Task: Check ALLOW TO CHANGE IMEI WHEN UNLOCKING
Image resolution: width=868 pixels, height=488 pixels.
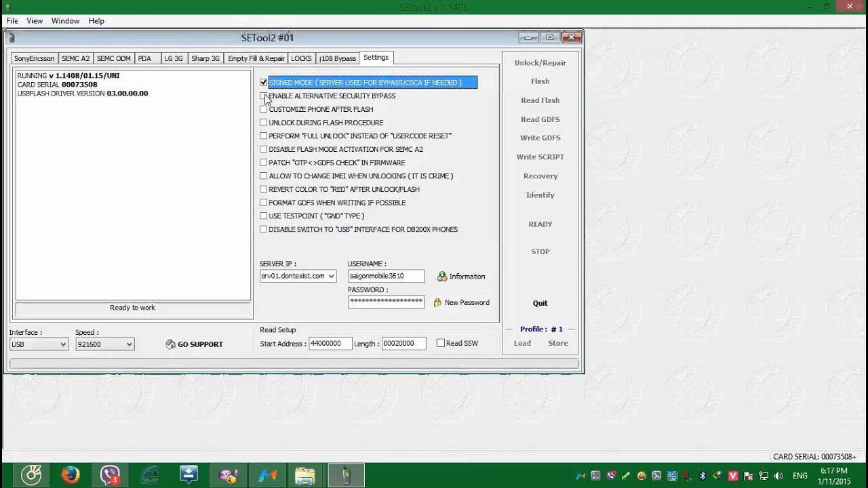Action: coord(264,176)
